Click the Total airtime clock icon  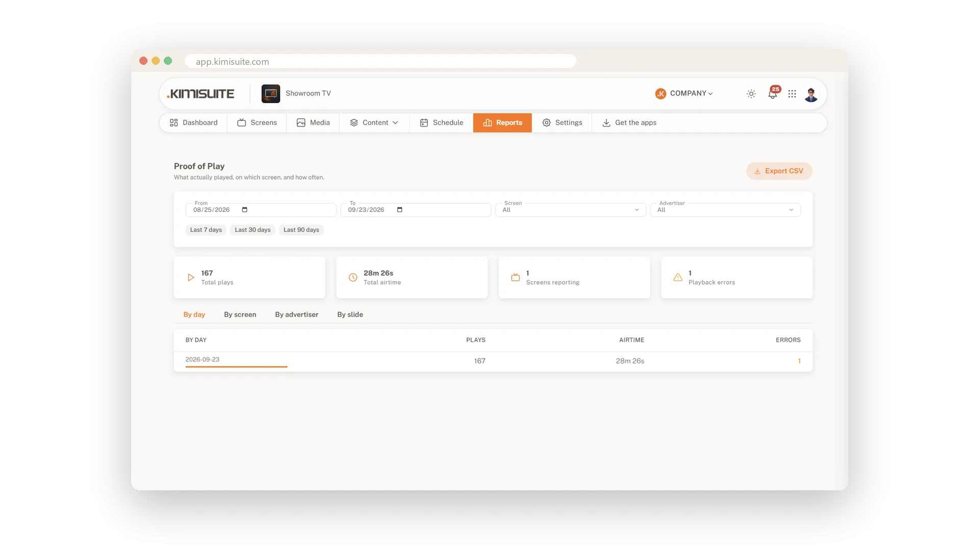point(353,278)
